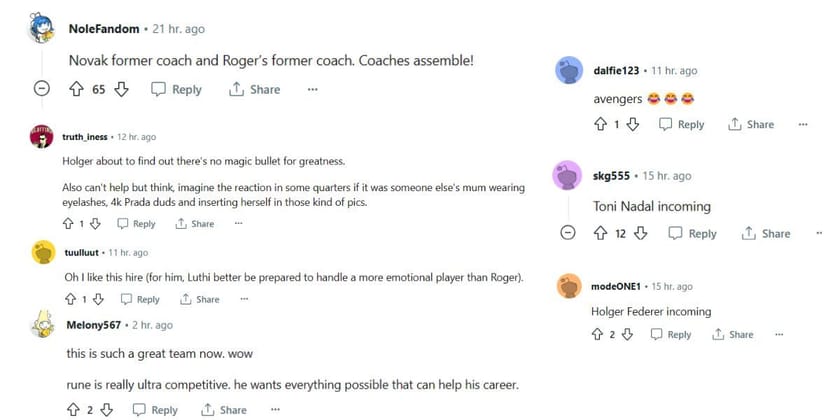Upvote truth_iness's comment
This screenshot has height=420, width=840.
(69, 224)
